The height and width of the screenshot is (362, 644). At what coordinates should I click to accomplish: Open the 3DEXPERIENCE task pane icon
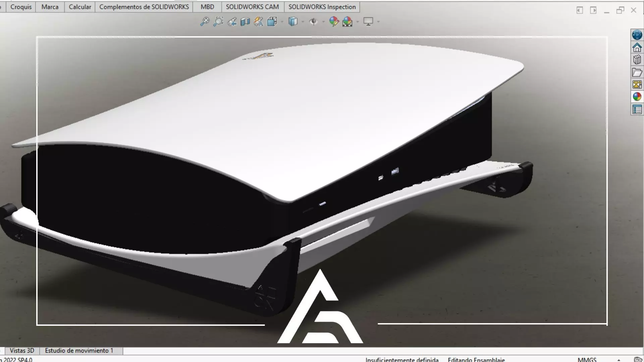637,35
